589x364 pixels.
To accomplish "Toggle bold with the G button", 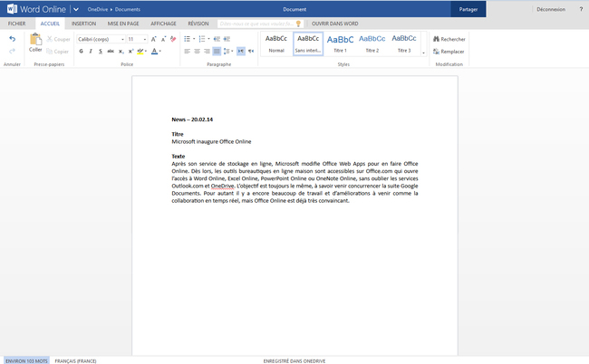I will 82,52.
